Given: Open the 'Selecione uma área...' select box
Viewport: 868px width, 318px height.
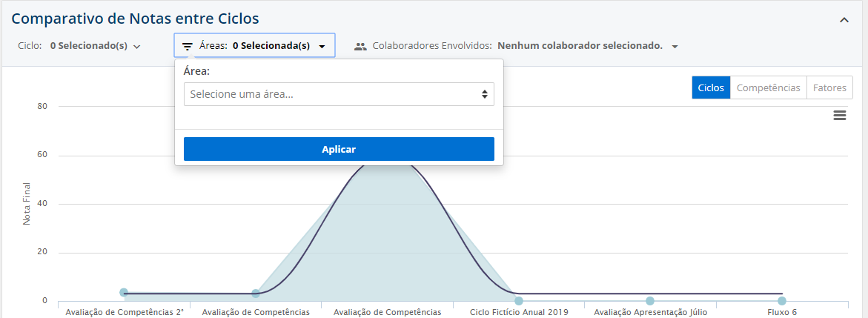Looking at the screenshot, I should [x=338, y=94].
